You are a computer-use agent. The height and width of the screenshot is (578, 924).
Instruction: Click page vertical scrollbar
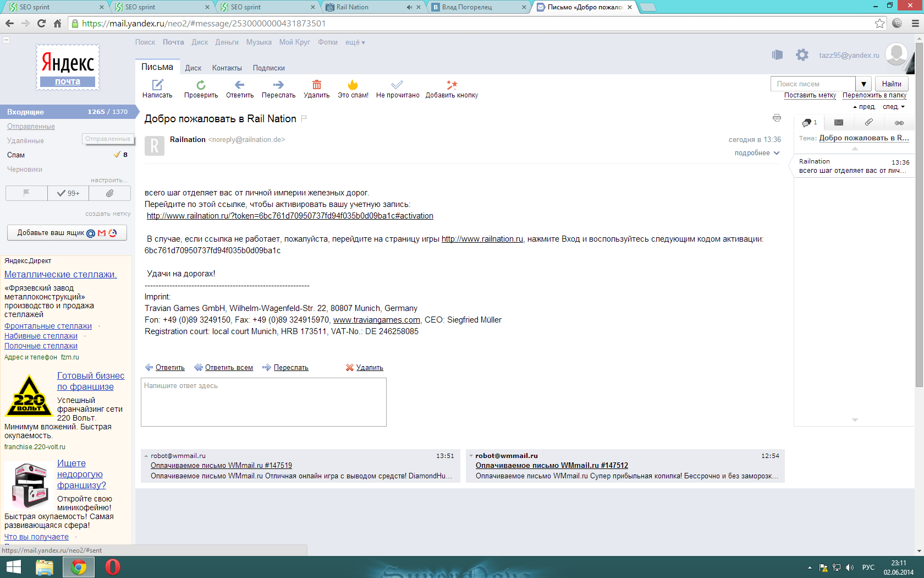click(x=919, y=215)
